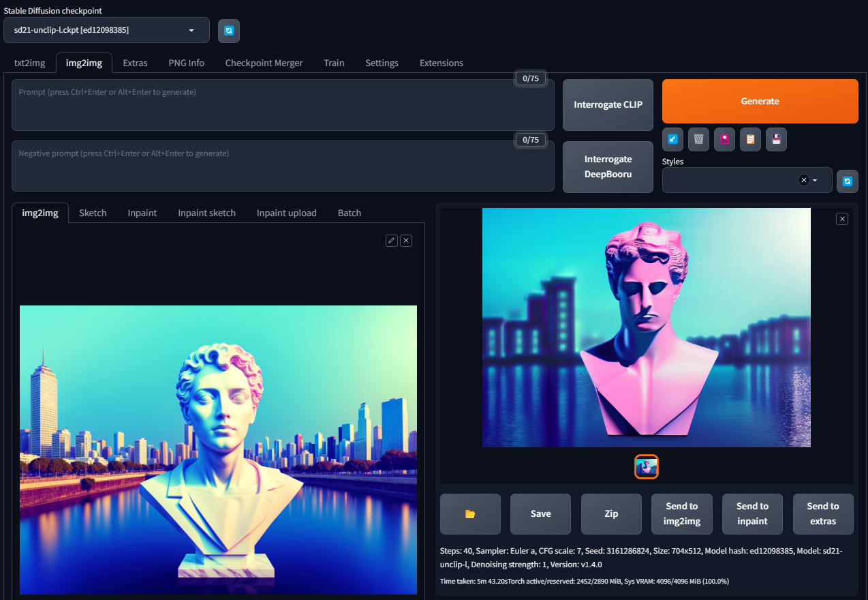Screen dimensions: 868x600
Task: Send the result to inpaint
Action: 752,513
